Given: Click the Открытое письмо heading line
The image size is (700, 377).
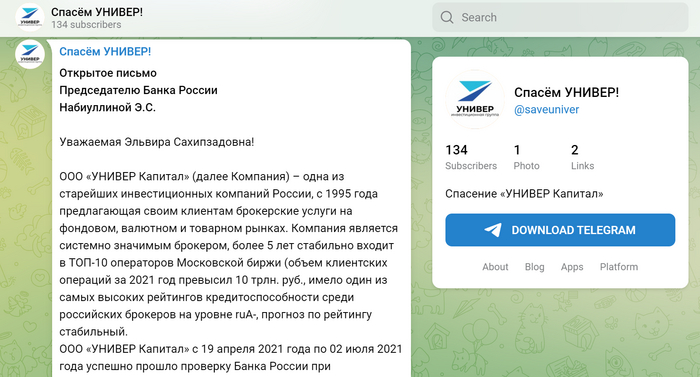Looking at the screenshot, I should [108, 73].
